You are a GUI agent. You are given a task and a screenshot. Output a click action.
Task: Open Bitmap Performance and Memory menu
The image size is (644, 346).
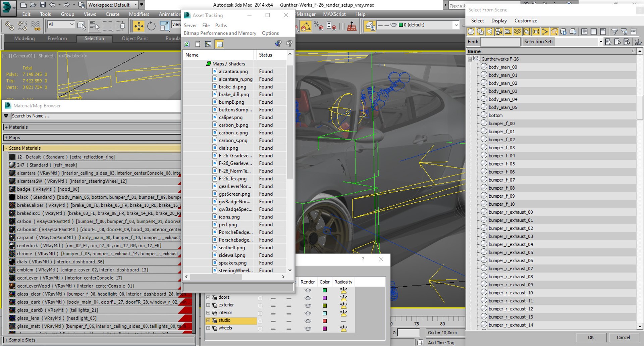[x=220, y=33]
